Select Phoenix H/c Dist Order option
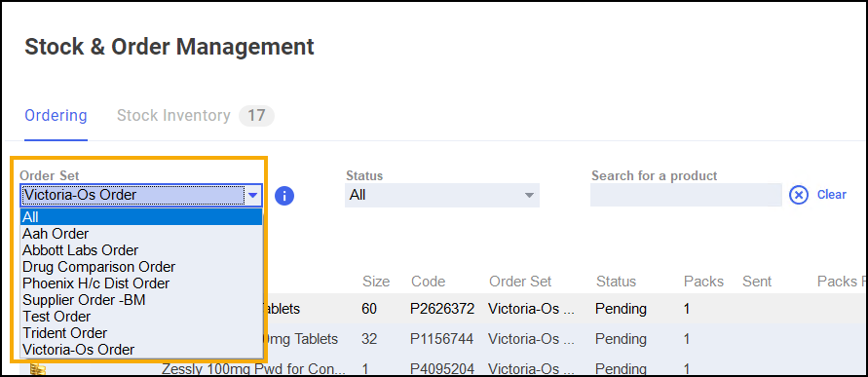The width and height of the screenshot is (868, 377). pyautogui.click(x=141, y=283)
